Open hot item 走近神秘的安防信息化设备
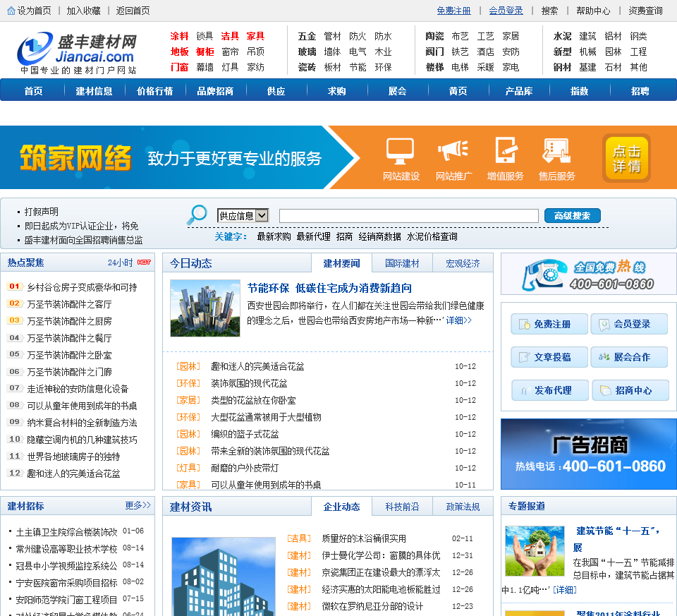677x616 pixels. [x=78, y=389]
